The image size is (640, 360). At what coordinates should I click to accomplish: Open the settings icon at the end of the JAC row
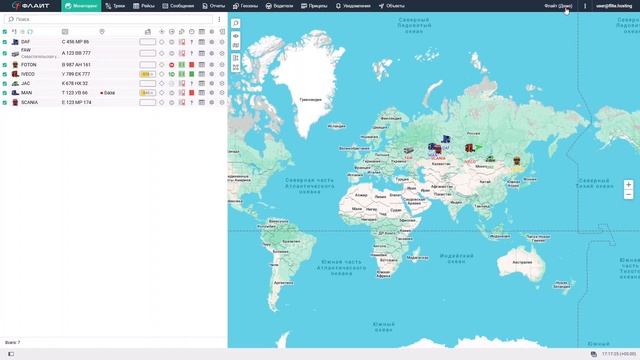point(222,83)
